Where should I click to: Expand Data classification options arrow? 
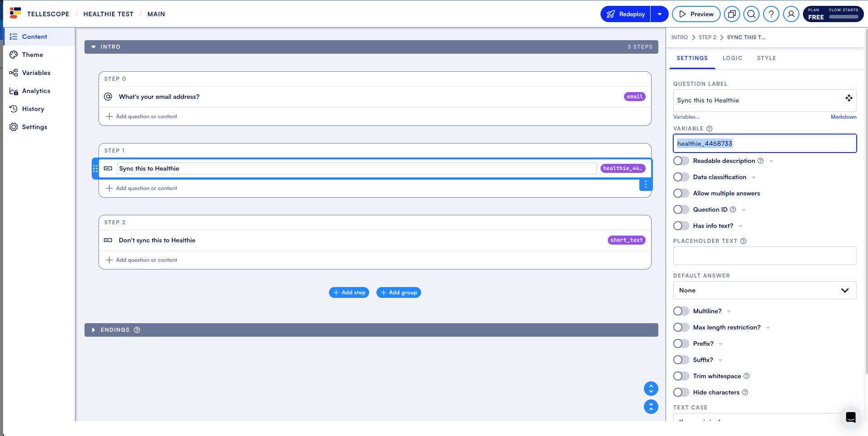pos(754,177)
